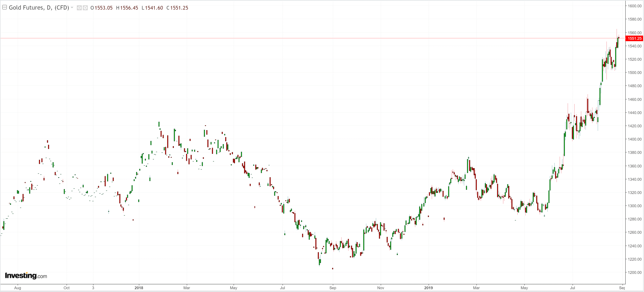Screen dimensions: 644x292
Task: Click the 1400.00 price axis label
Action: pyautogui.click(x=635, y=139)
